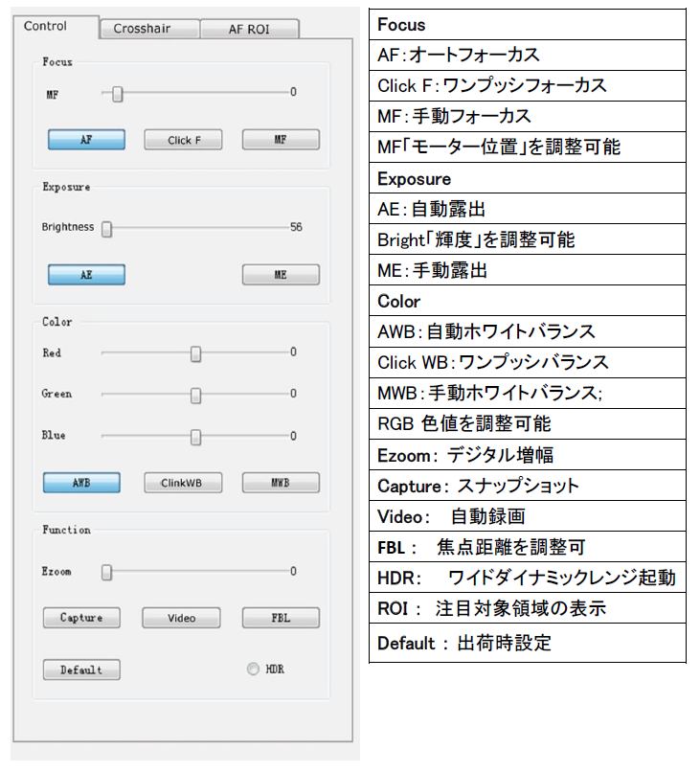Click the "RGB 色値を調整可能" row

(528, 424)
